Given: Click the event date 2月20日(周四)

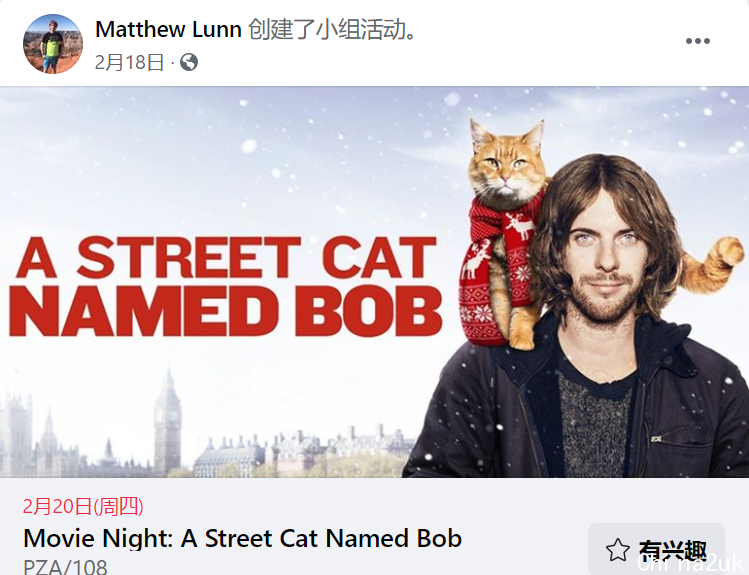Looking at the screenshot, I should pyautogui.click(x=83, y=506).
